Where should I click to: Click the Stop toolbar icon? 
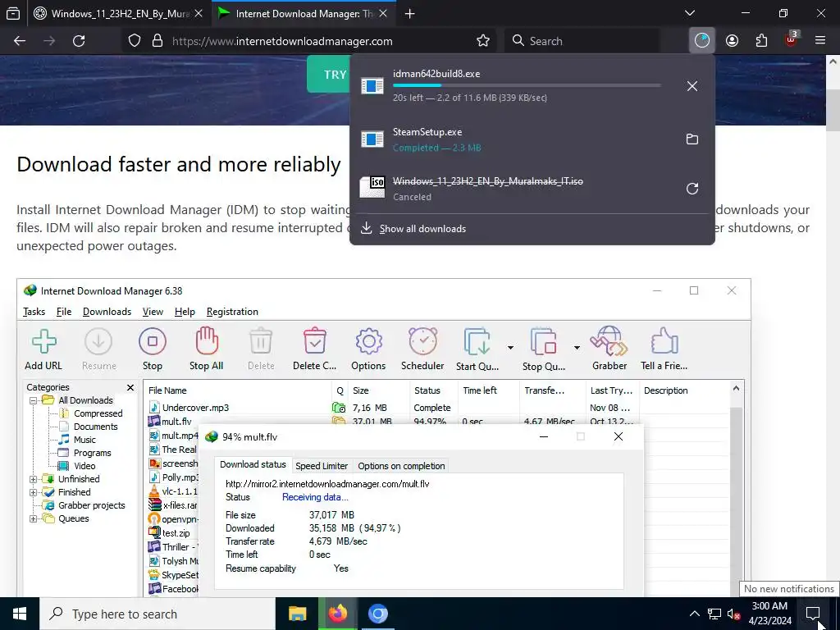click(152, 349)
